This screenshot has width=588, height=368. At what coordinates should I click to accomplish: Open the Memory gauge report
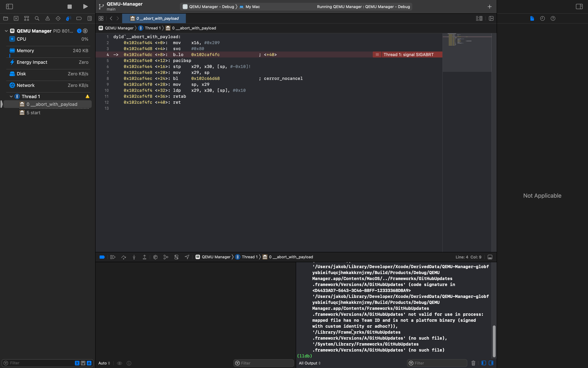click(x=49, y=51)
